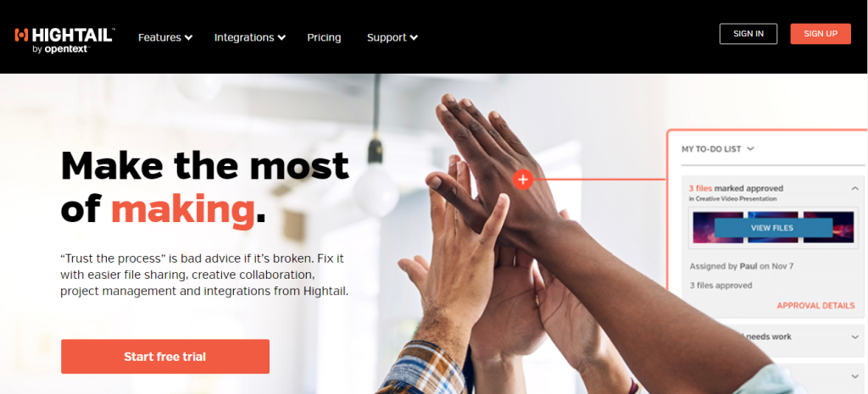868x394 pixels.
Task: Start the free trial
Action: 165,357
